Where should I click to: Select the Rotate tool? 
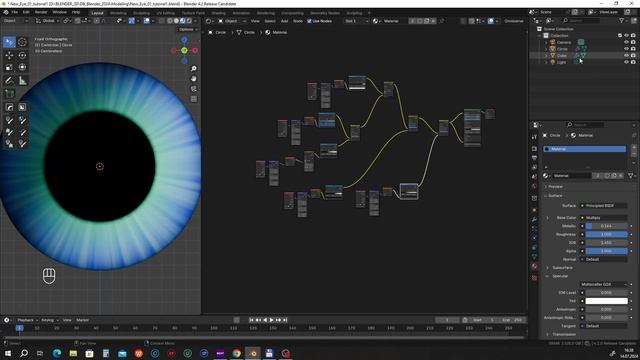(22, 55)
